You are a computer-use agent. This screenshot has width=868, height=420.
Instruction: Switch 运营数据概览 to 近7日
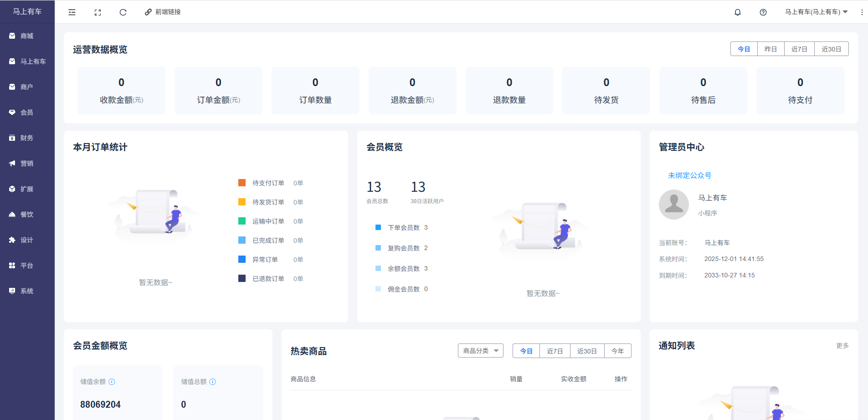pos(799,49)
